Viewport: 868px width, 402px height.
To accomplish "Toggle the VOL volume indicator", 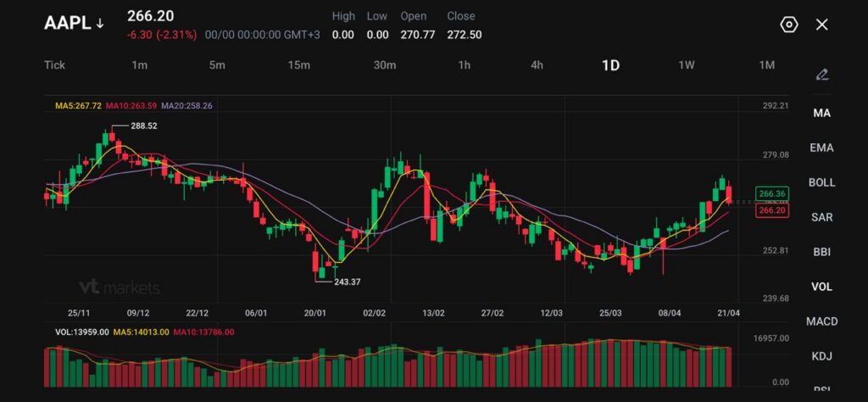I will [x=821, y=287].
